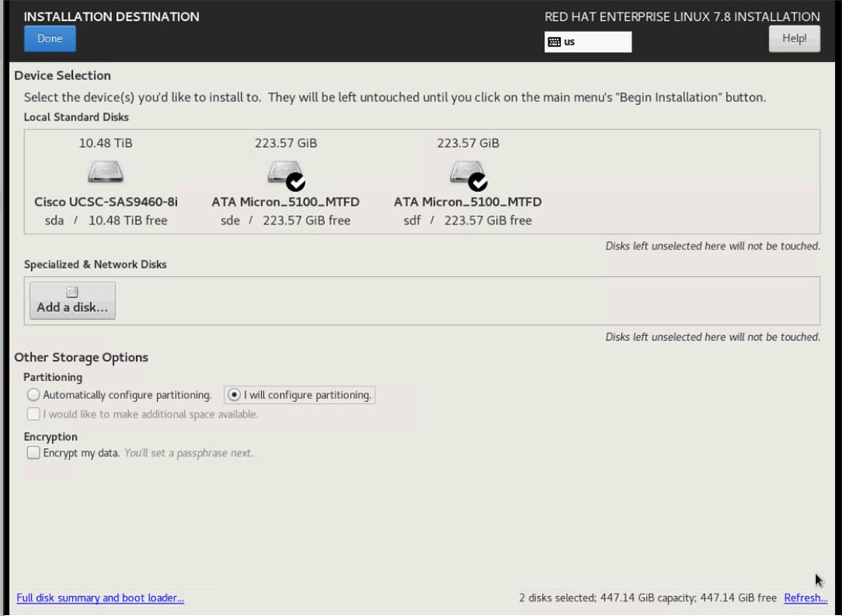Click the small disk icon above Add a disk
This screenshot has height=616, width=842.
72,292
